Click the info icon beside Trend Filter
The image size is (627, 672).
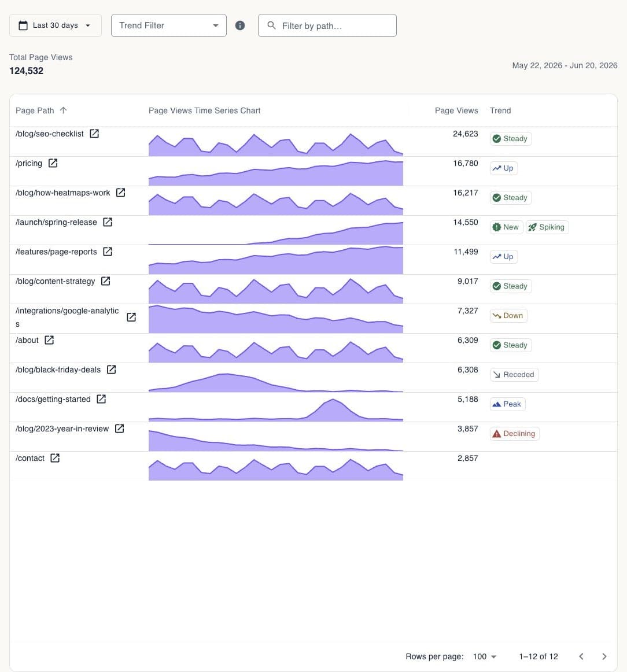coord(240,25)
